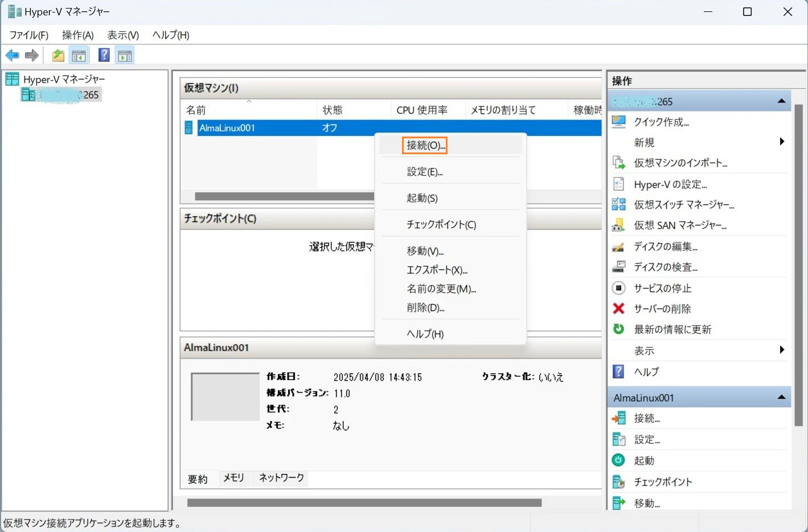Click the blue help question mark toolbar icon
The height and width of the screenshot is (532, 808).
click(x=104, y=55)
